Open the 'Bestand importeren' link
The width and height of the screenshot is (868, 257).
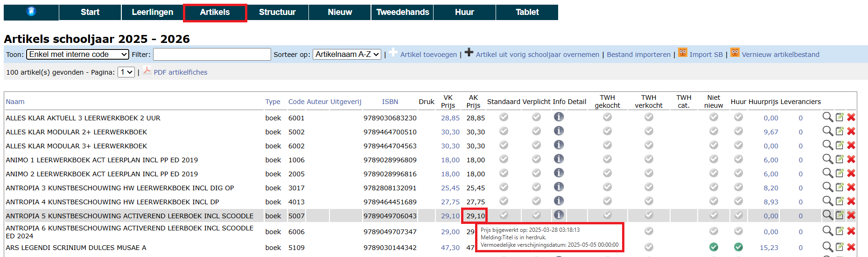638,55
